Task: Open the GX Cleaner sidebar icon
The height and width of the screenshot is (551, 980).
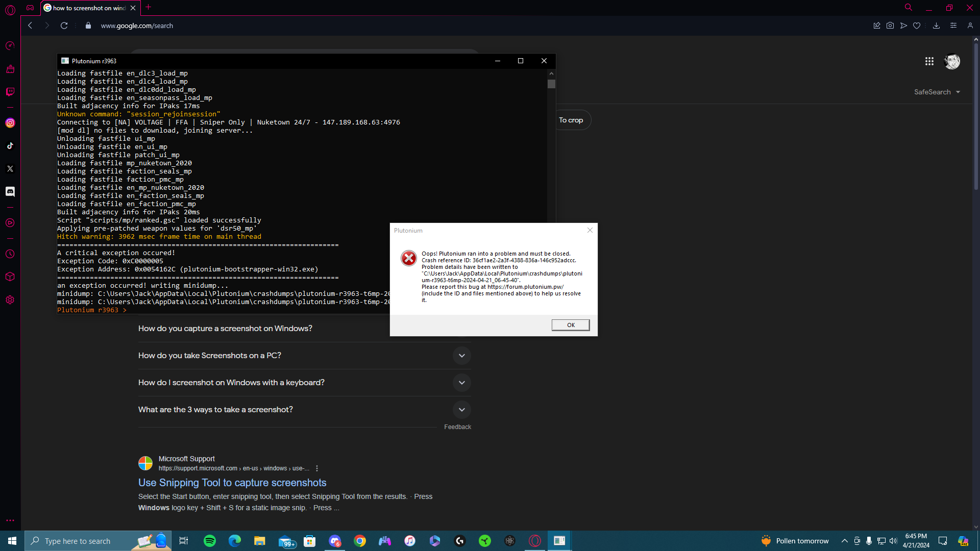Action: [10, 69]
